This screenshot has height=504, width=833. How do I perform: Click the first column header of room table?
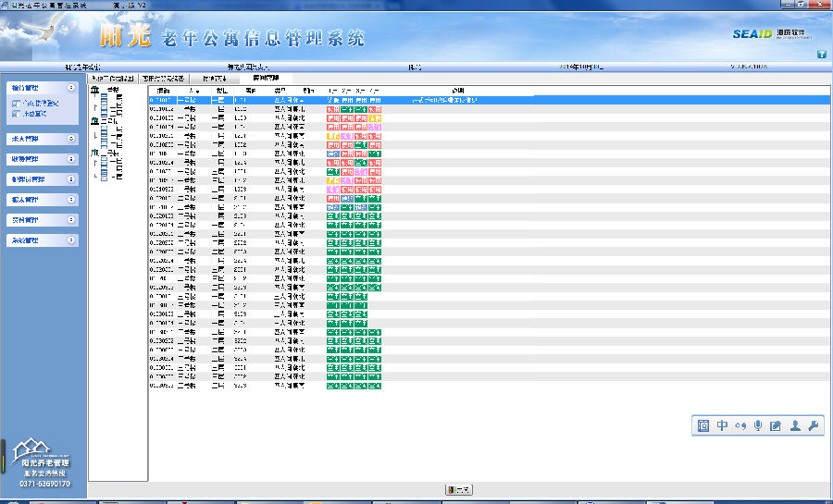[x=163, y=92]
